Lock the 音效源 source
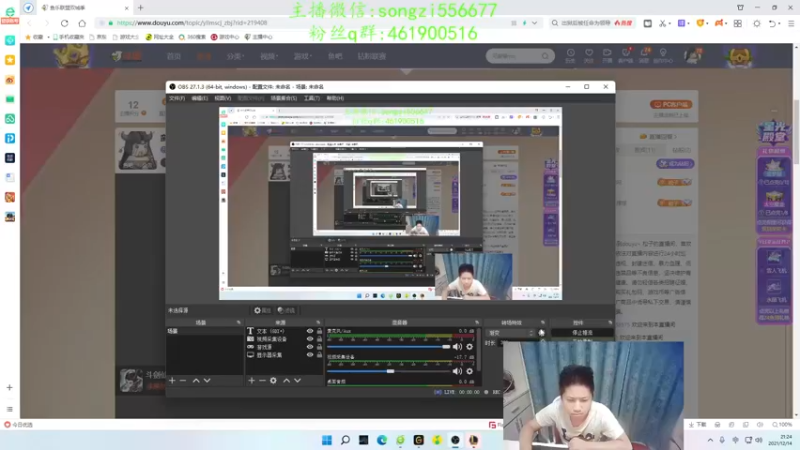 (x=319, y=347)
